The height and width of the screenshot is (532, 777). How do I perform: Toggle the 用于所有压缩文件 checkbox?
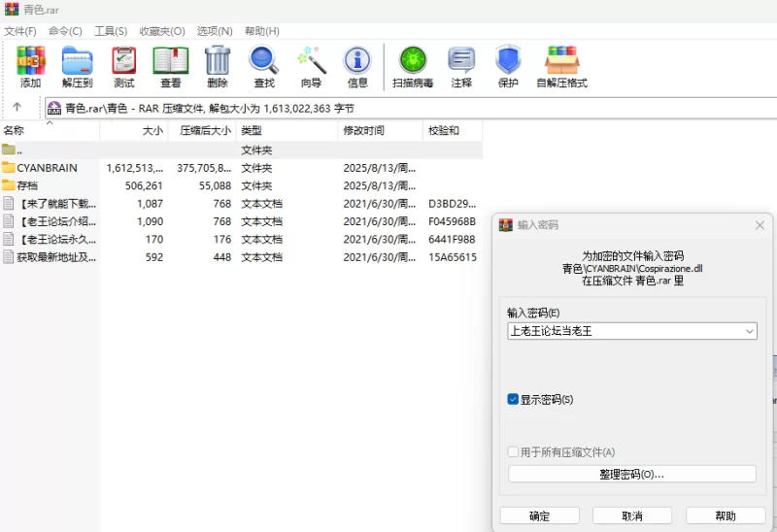513,451
